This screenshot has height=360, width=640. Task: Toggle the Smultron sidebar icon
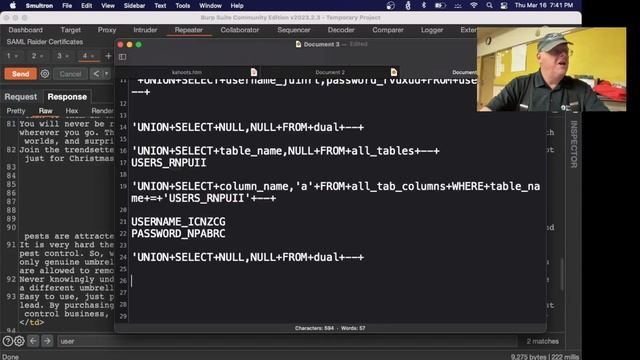click(122, 57)
